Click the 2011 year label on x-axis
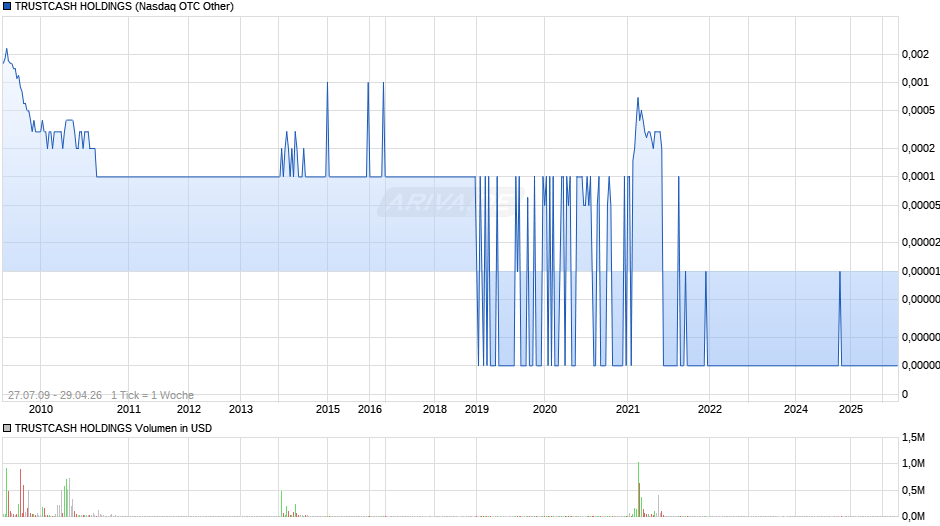The image size is (940, 526). click(x=128, y=409)
